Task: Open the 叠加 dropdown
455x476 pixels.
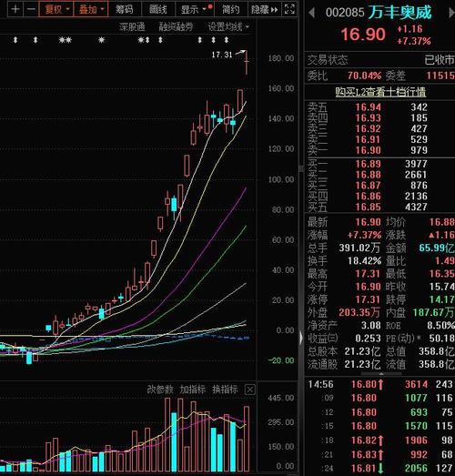Action: [x=91, y=10]
